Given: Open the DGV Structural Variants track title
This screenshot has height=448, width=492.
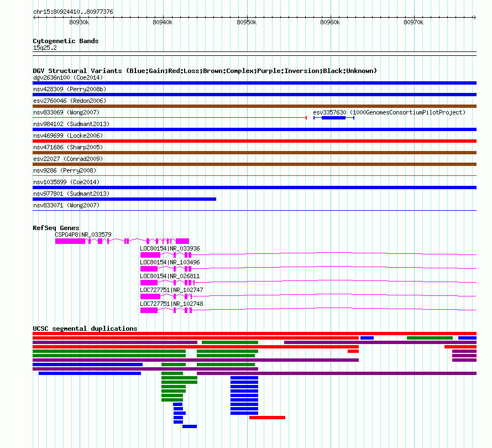Looking at the screenshot, I should [205, 71].
